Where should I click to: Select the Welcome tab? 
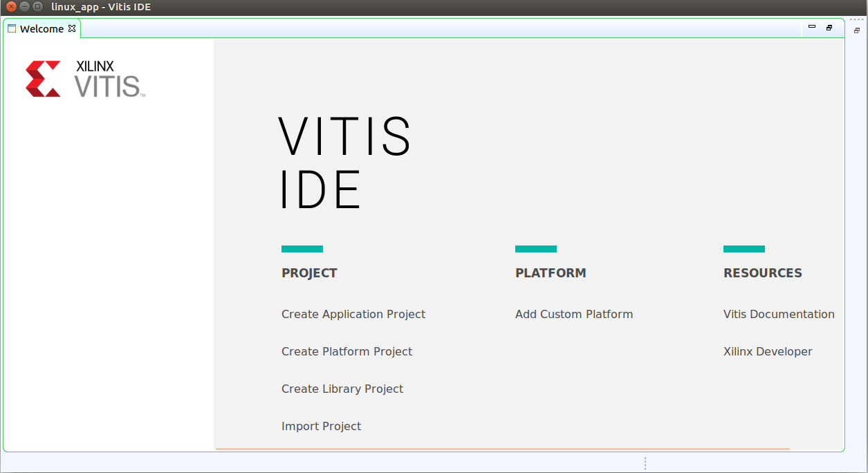[41, 28]
